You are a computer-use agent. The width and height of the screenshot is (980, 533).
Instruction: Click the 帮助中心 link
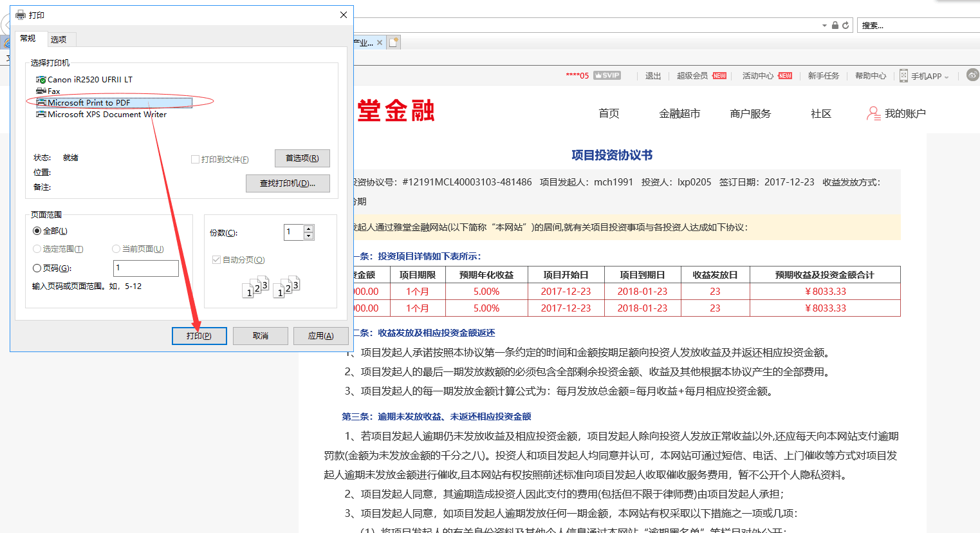point(870,76)
